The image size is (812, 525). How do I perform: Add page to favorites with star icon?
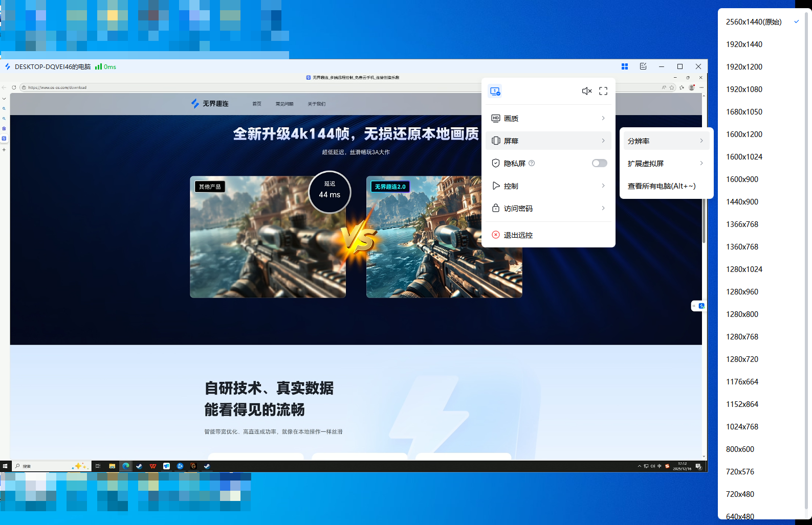click(x=672, y=87)
